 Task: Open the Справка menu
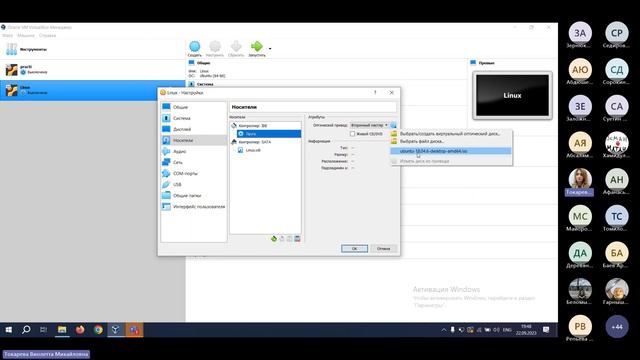click(x=47, y=36)
